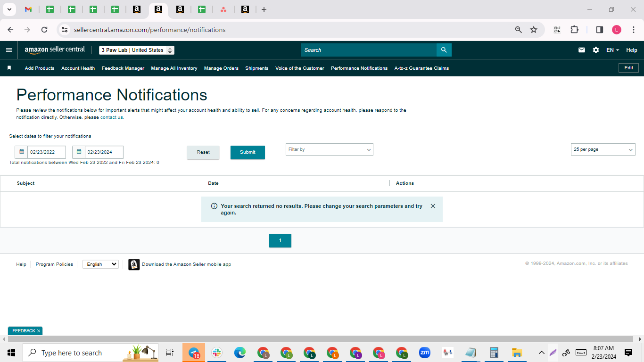This screenshot has height=362, width=644.
Task: View site information icon in address bar
Action: coord(65,30)
